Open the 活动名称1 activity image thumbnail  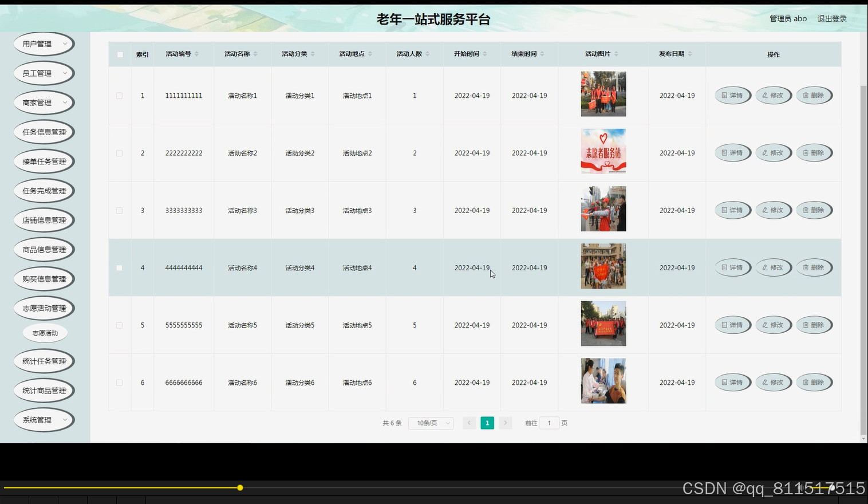point(603,94)
